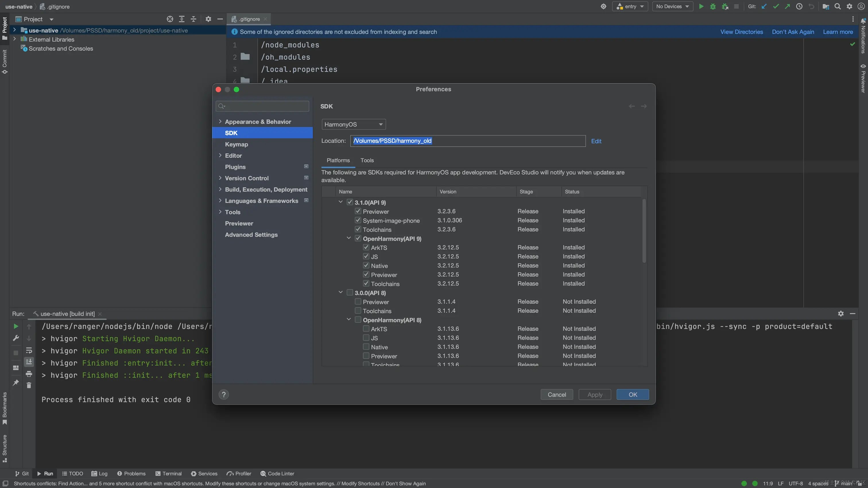This screenshot has width=868, height=488.
Task: Check 3.0.0(API 8) checkbox
Action: tap(350, 292)
